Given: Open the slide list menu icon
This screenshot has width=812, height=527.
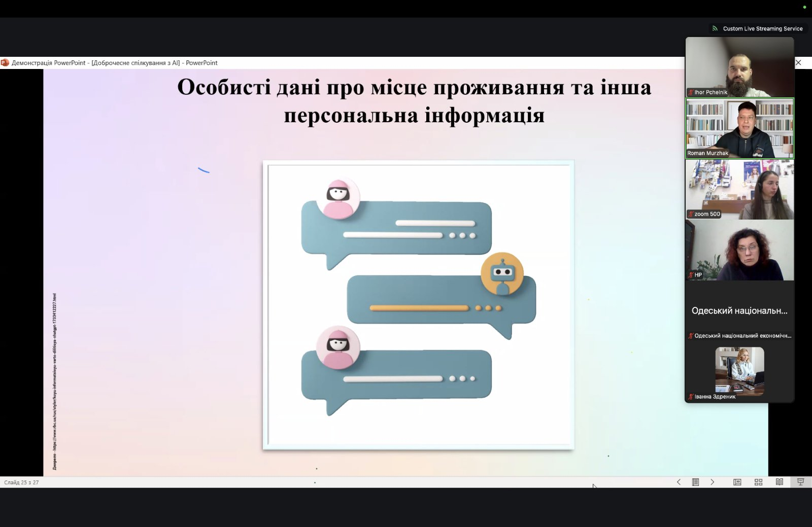Looking at the screenshot, I should tap(695, 482).
